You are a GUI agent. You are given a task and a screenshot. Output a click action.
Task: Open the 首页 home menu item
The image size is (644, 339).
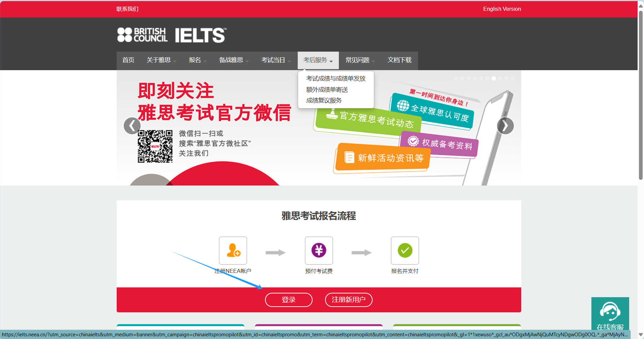[x=128, y=60]
